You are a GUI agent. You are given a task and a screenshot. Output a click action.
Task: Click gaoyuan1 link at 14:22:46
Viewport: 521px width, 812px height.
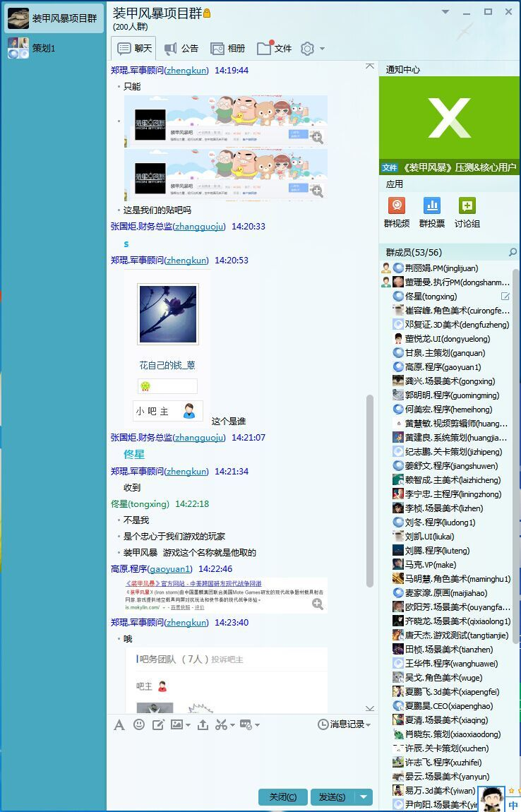tap(170, 568)
